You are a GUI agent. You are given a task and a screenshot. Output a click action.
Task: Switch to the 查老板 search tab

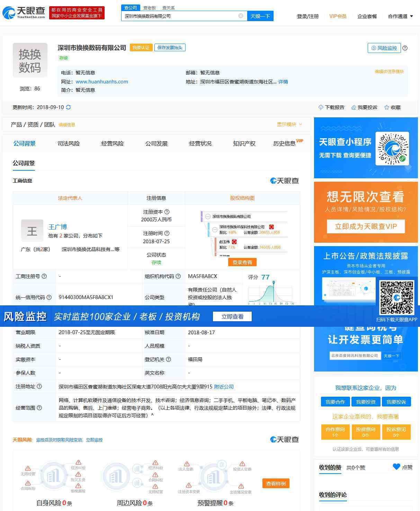pyautogui.click(x=150, y=8)
